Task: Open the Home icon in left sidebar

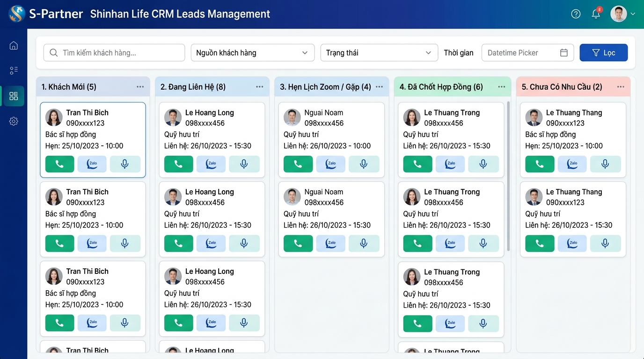Action: [14, 45]
